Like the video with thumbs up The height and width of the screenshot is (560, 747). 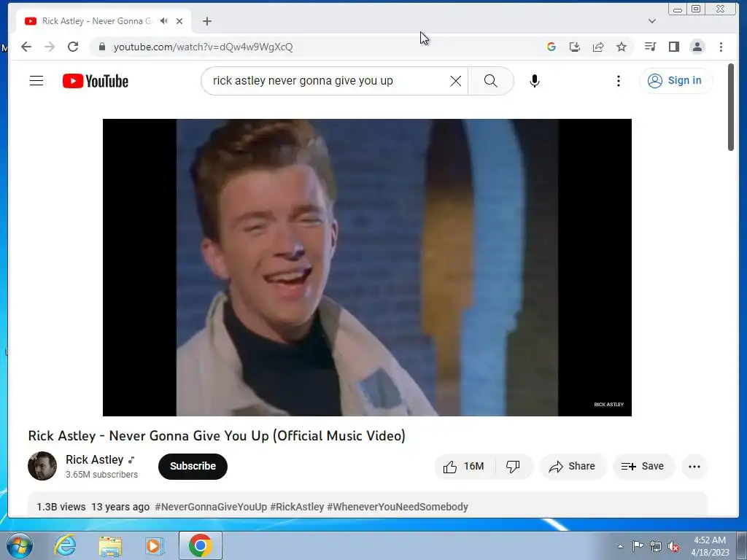pos(463,466)
